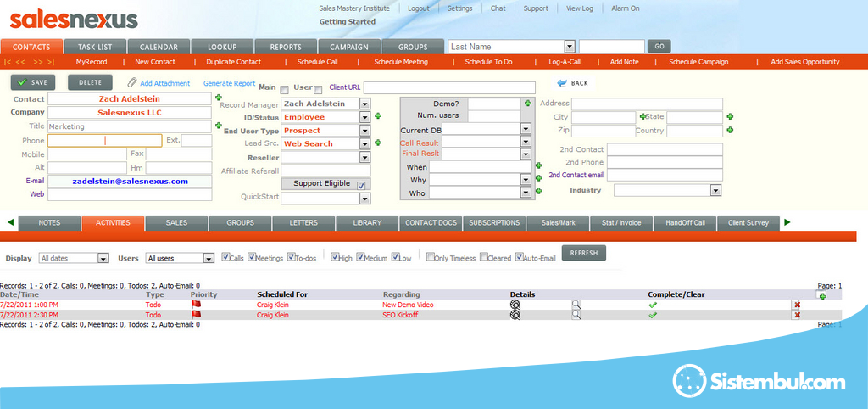Toggle the High priority checkbox

click(334, 256)
